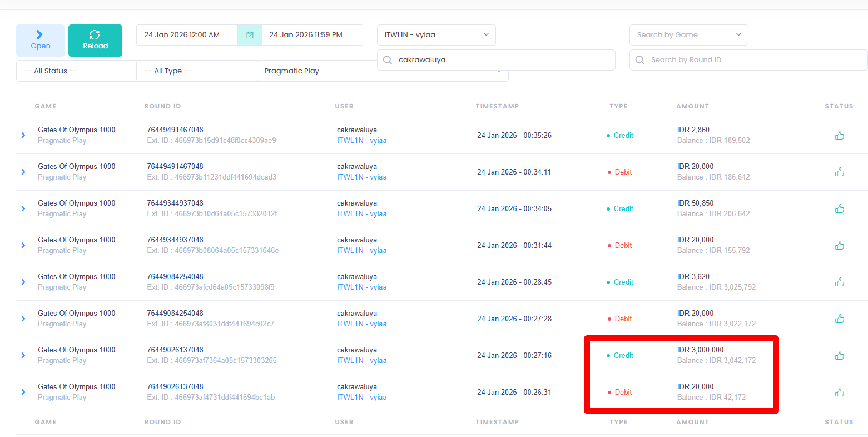Expand the row at 00:27:28
Screen dimensions: 868x437
click(23, 319)
